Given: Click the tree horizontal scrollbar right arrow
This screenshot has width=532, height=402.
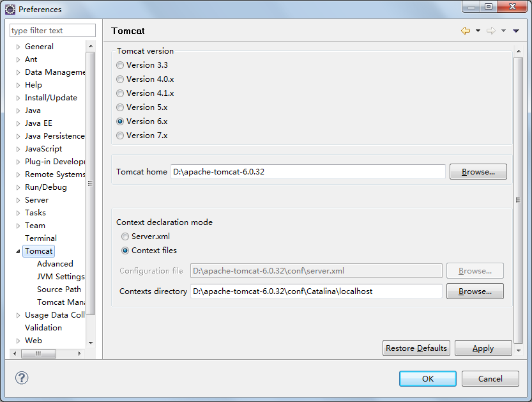Looking at the screenshot, I should coord(79,353).
